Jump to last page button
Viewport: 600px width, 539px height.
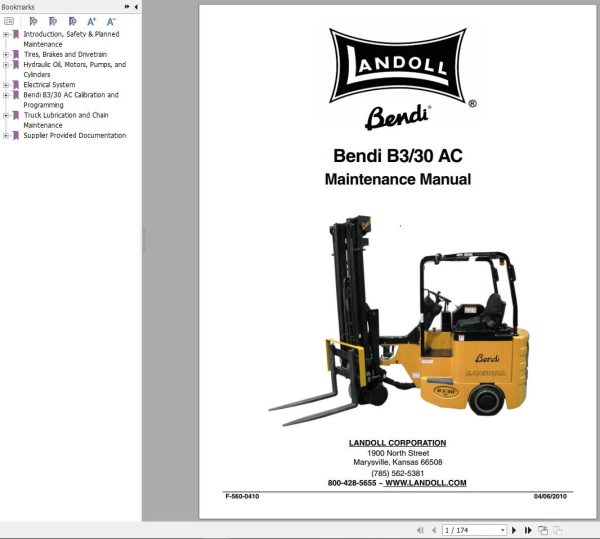(x=528, y=530)
